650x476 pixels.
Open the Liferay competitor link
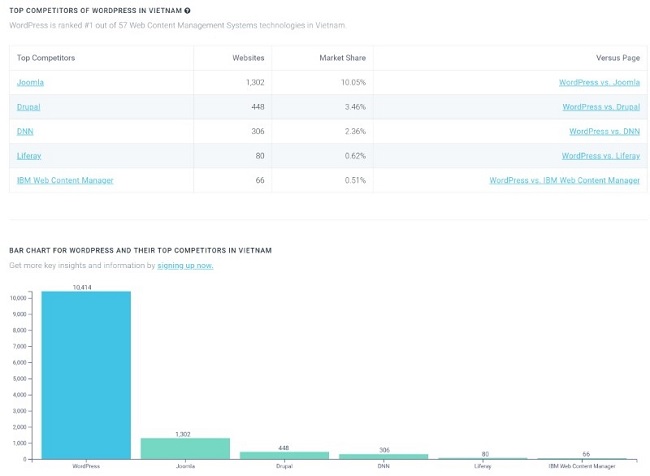tap(29, 156)
